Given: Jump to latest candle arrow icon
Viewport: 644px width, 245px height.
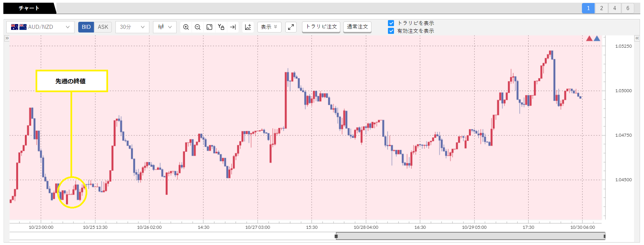Looking at the screenshot, I should (233, 27).
